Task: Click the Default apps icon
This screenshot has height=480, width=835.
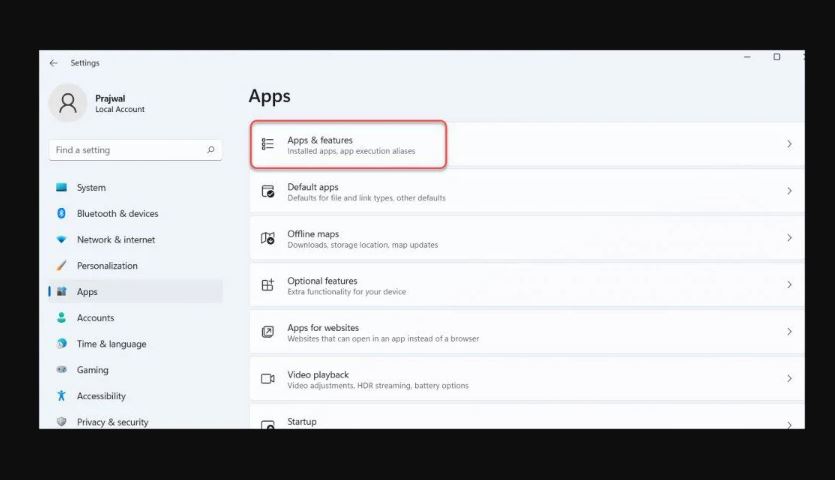Action: [267, 191]
